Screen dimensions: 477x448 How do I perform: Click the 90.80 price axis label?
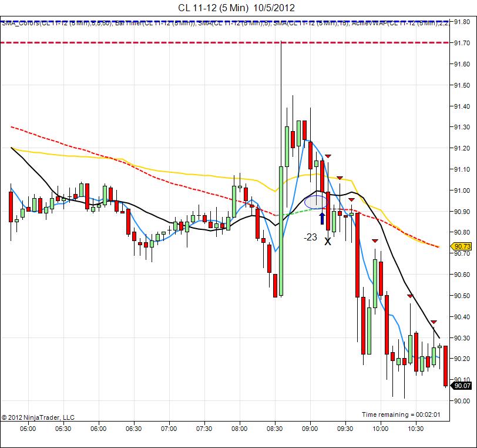462,232
